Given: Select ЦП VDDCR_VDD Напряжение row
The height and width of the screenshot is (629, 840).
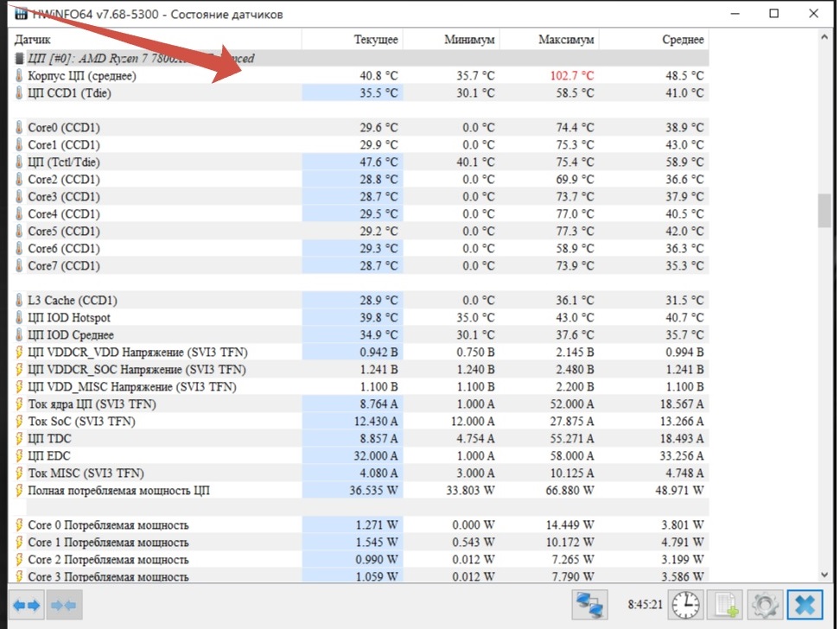Looking at the screenshot, I should [x=360, y=352].
